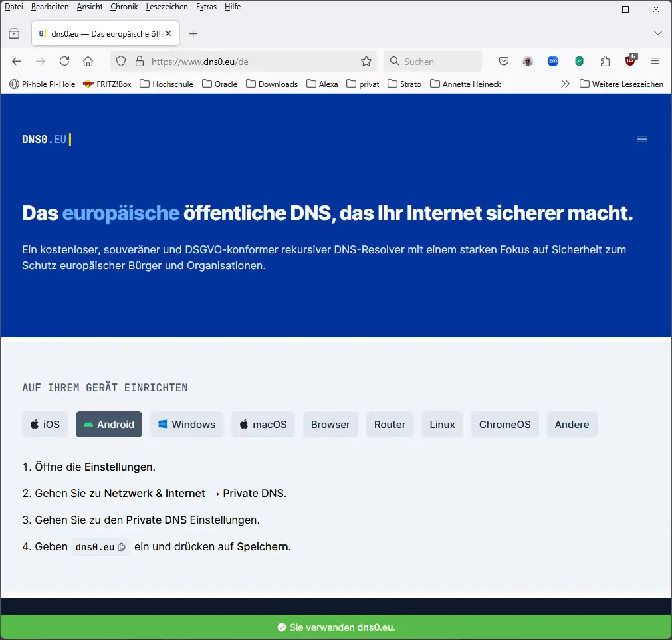This screenshot has width=672, height=640.
Task: Expand the list all tabs chevron
Action: 658,33
